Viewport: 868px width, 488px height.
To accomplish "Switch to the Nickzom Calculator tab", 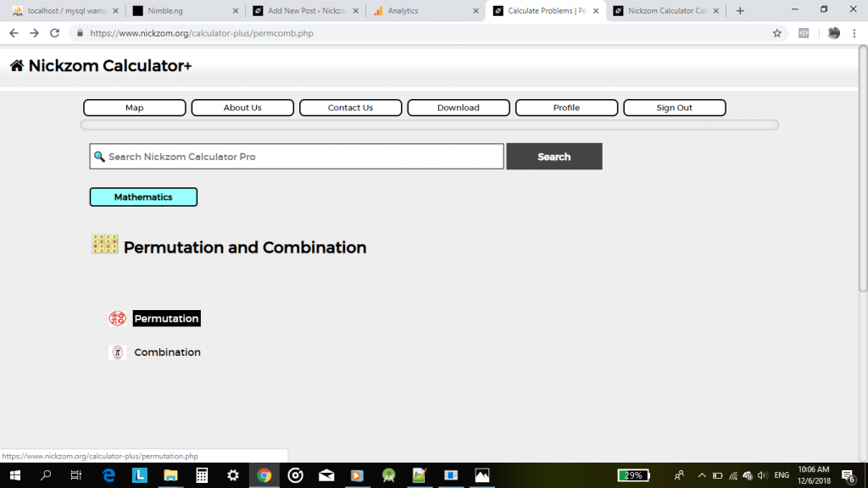I will point(666,10).
